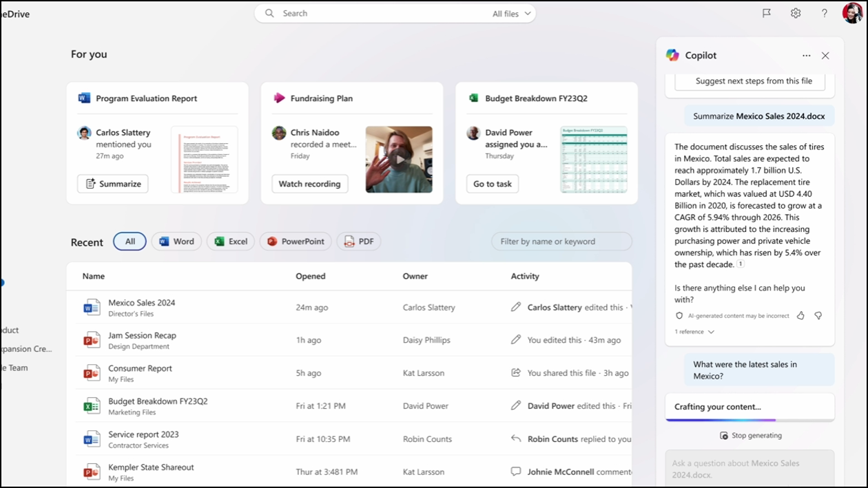Click edit pencil icon in Mexico Sales 2024 activity
The width and height of the screenshot is (868, 488).
tap(516, 307)
